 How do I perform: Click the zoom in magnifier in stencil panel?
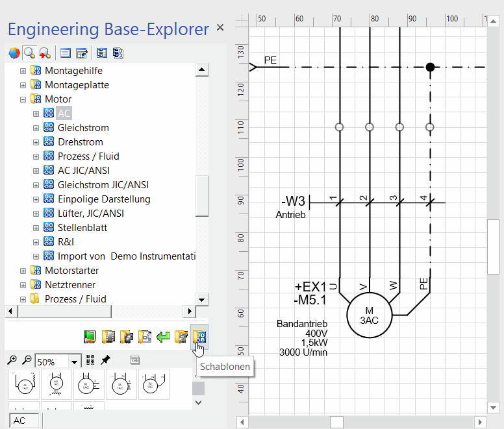pos(12,360)
